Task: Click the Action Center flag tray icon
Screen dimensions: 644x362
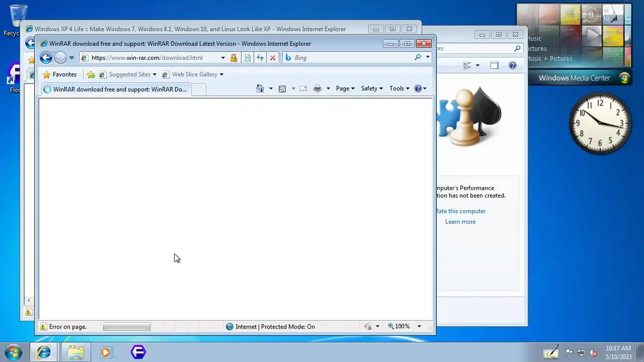Action: (569, 352)
